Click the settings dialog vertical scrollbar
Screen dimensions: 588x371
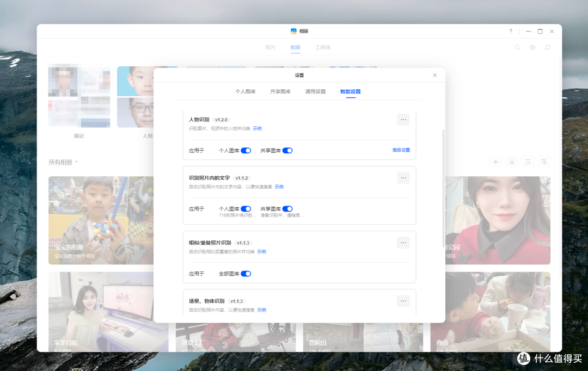tap(444, 188)
